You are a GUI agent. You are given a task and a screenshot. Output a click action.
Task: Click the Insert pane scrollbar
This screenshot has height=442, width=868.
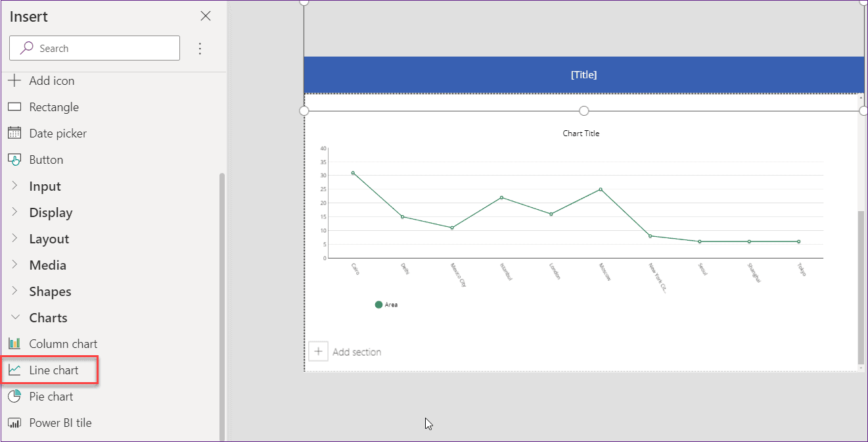tap(222, 306)
